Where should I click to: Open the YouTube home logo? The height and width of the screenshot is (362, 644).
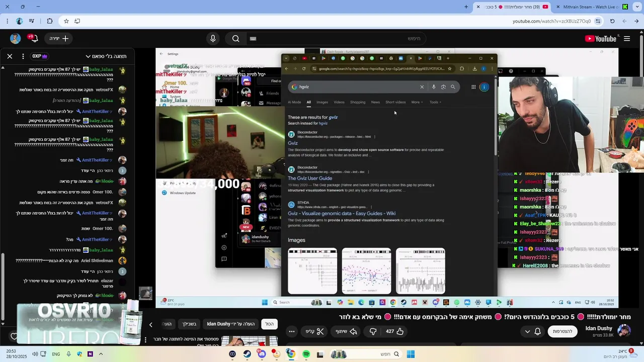coord(601,39)
